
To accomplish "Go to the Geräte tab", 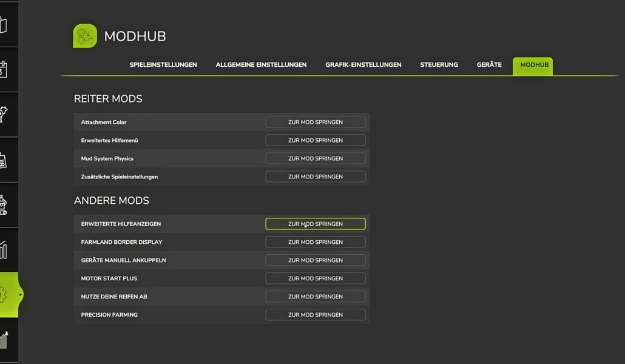I will [x=489, y=65].
